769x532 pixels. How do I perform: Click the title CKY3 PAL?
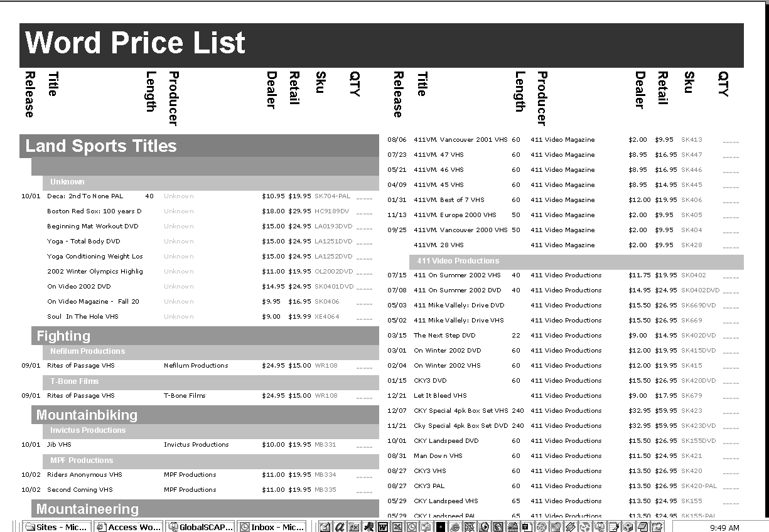click(x=429, y=486)
